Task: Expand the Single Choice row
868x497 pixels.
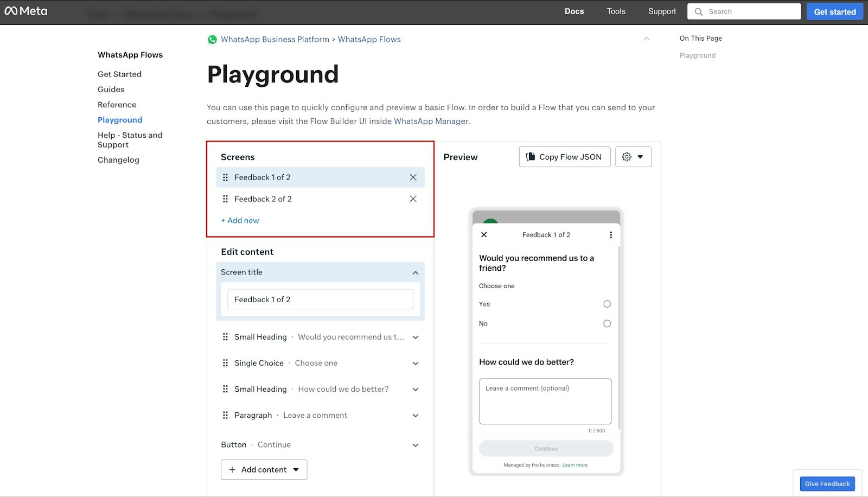Action: coord(416,364)
